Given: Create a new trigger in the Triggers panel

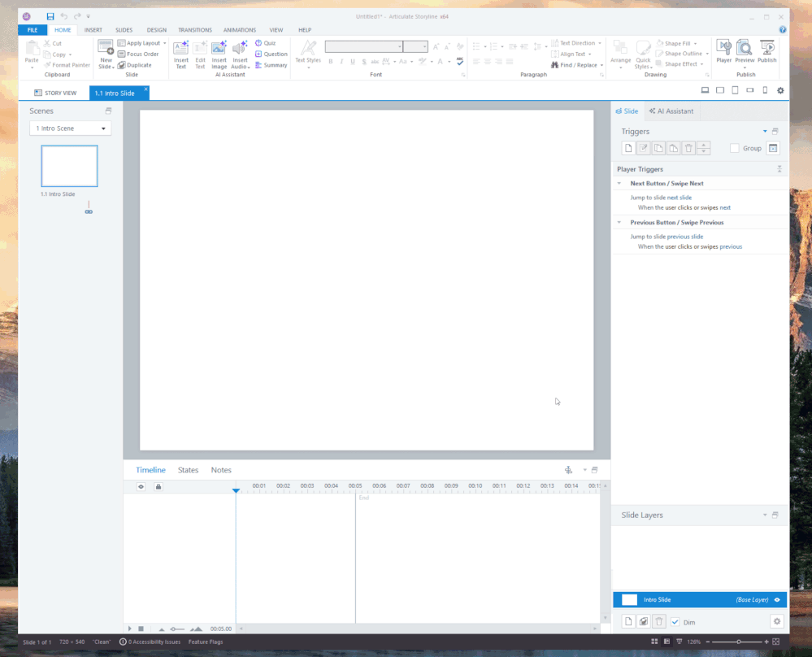Looking at the screenshot, I should (x=627, y=147).
